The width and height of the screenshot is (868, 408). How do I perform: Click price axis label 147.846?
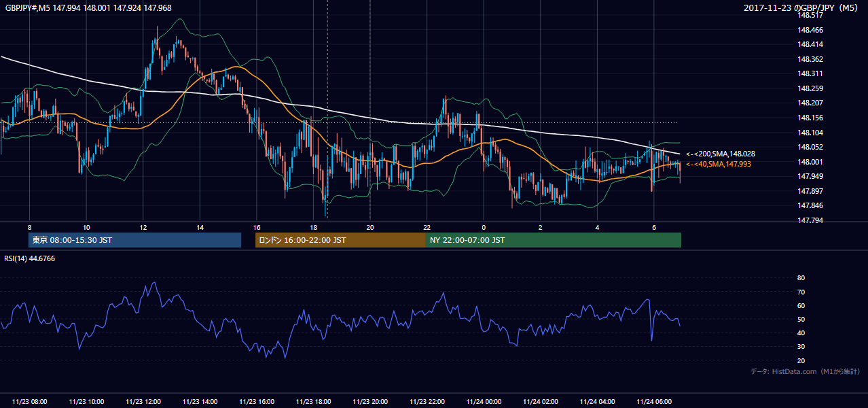811,205
